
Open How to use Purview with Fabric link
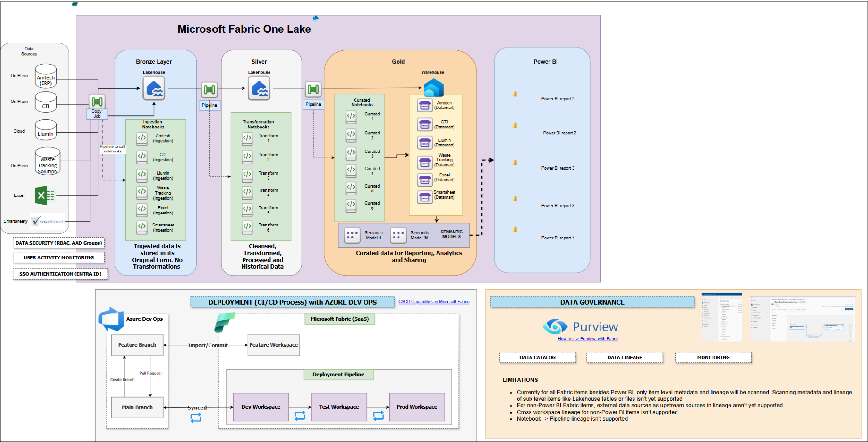tap(588, 339)
